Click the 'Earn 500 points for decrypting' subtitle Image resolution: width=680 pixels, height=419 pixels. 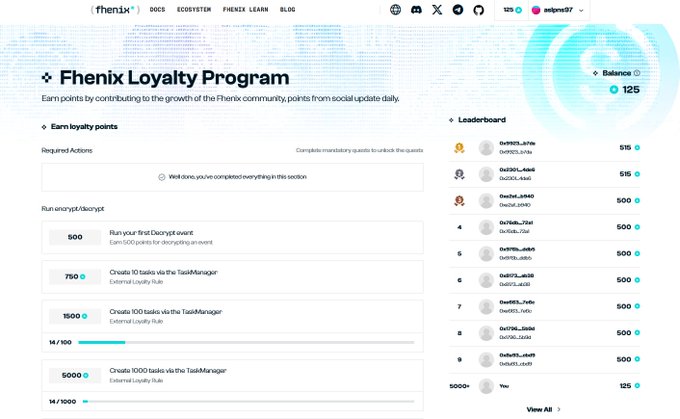coord(161,242)
